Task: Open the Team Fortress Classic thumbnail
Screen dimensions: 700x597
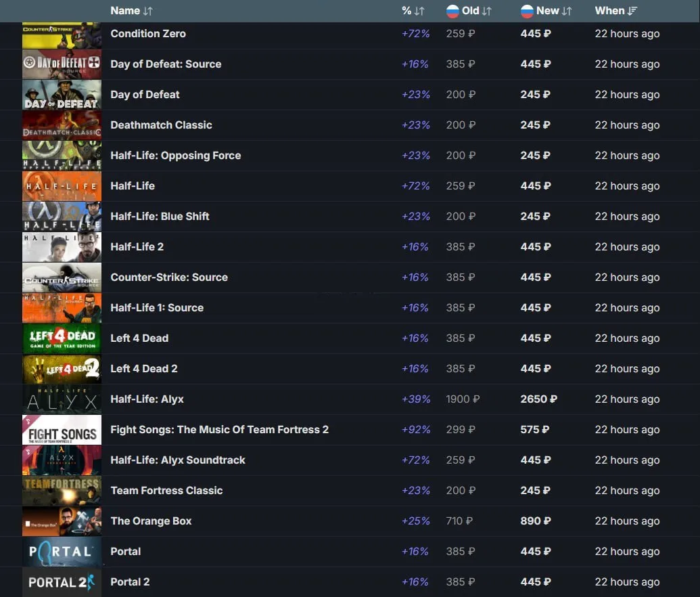Action: pyautogui.click(x=62, y=491)
